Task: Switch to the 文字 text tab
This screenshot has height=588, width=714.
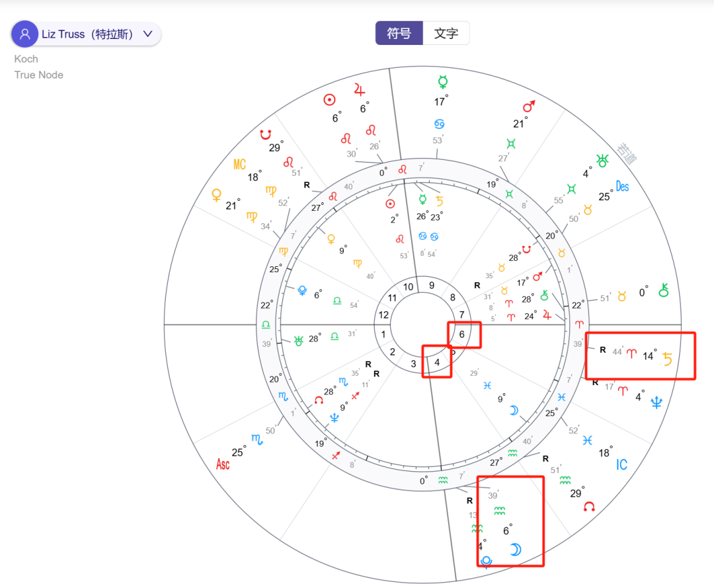Action: [446, 33]
